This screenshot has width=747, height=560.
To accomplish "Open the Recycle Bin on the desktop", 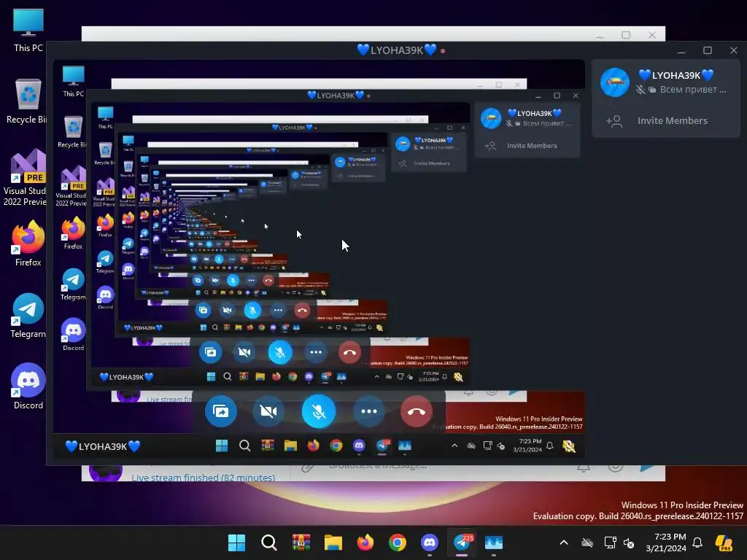I will tap(26, 101).
